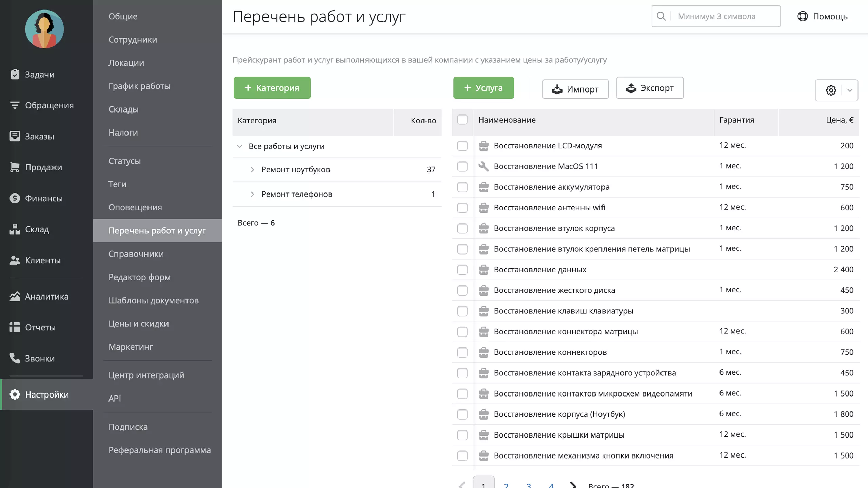Tick checkbox for Восстановление крышки матрицы
This screenshot has width=868, height=488.
coord(462,435)
